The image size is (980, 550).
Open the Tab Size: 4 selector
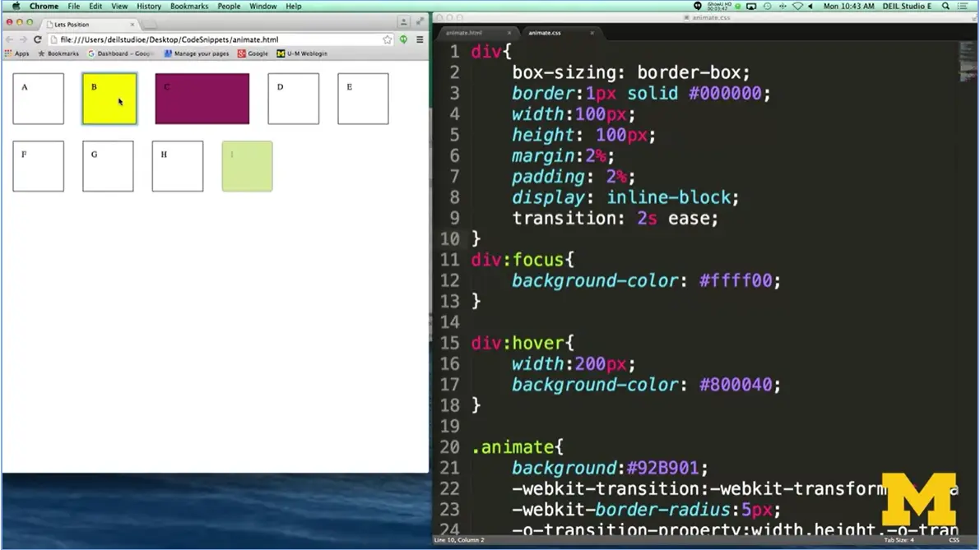[899, 540]
